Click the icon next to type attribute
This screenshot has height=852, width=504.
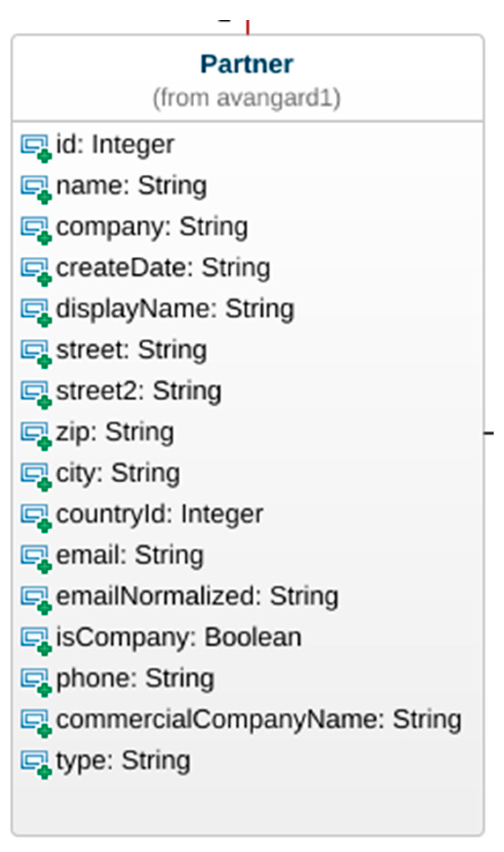point(36,763)
